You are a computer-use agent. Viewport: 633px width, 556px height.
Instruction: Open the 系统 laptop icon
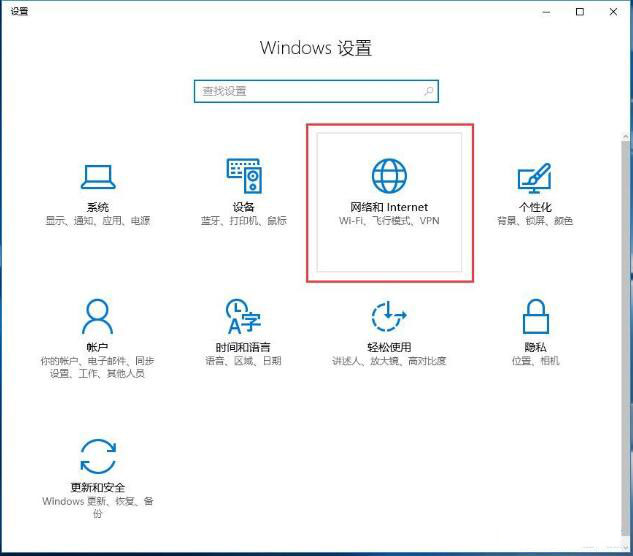pyautogui.click(x=98, y=177)
